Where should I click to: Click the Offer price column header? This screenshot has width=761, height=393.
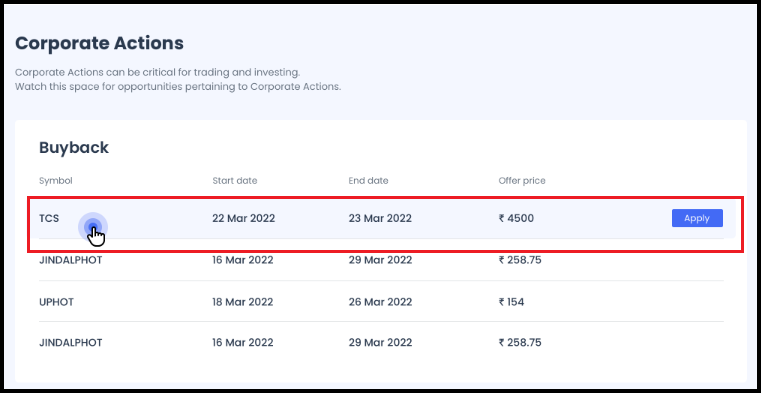point(522,181)
